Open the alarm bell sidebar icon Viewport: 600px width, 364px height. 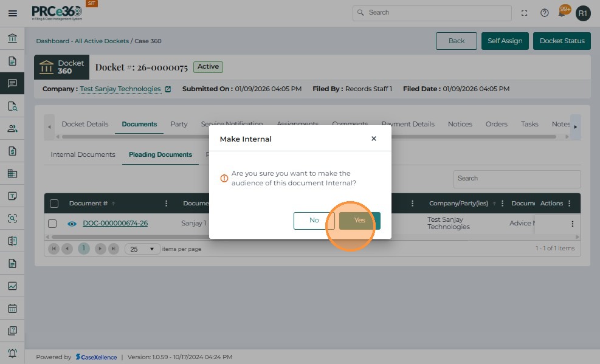(12, 353)
